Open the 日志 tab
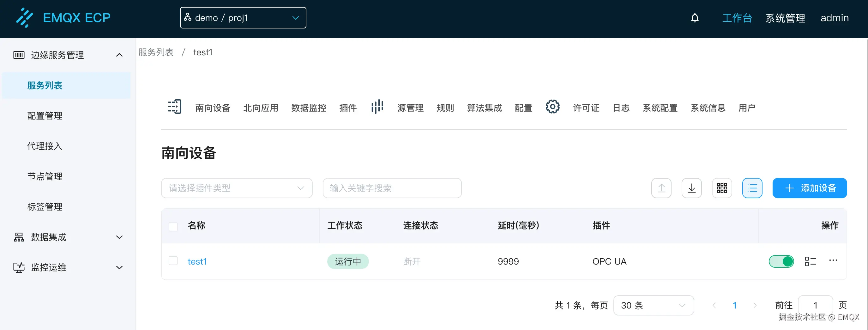 click(x=621, y=107)
